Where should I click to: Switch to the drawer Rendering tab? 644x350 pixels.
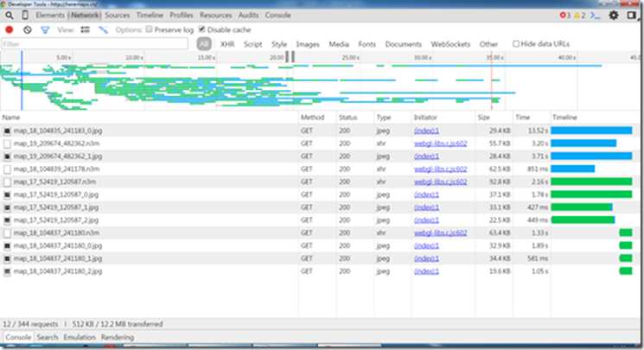(x=118, y=337)
